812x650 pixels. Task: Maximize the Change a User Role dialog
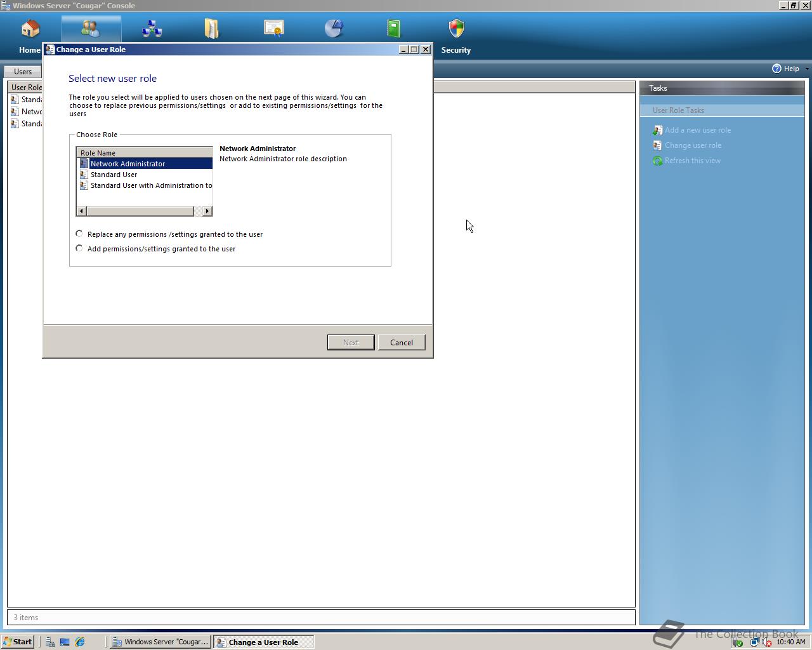414,50
